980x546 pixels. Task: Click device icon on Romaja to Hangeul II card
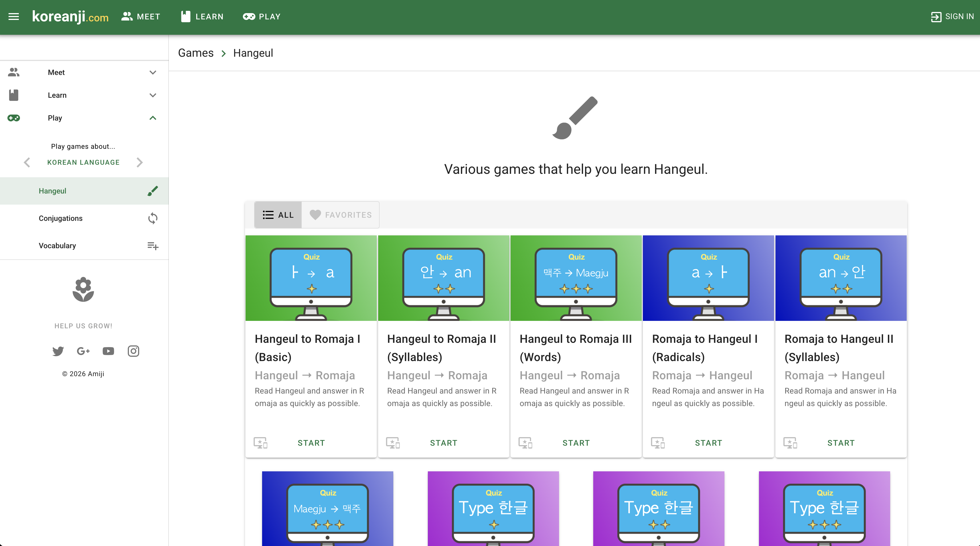(790, 443)
